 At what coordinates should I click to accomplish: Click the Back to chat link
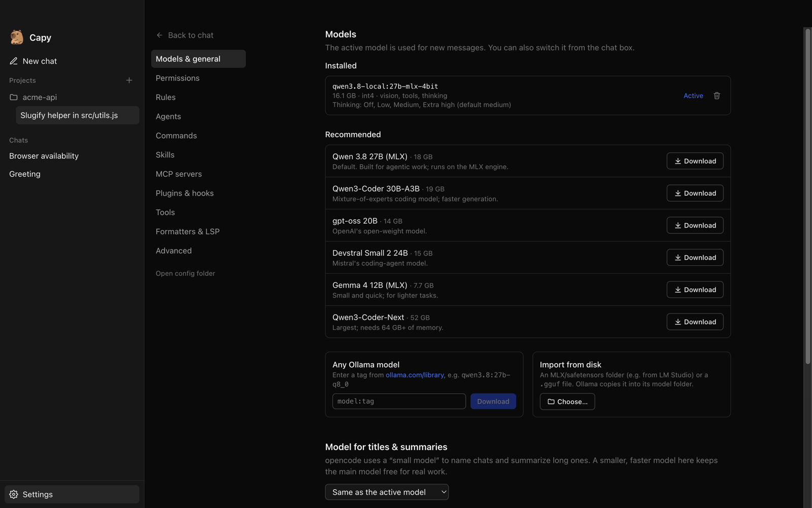pos(185,35)
